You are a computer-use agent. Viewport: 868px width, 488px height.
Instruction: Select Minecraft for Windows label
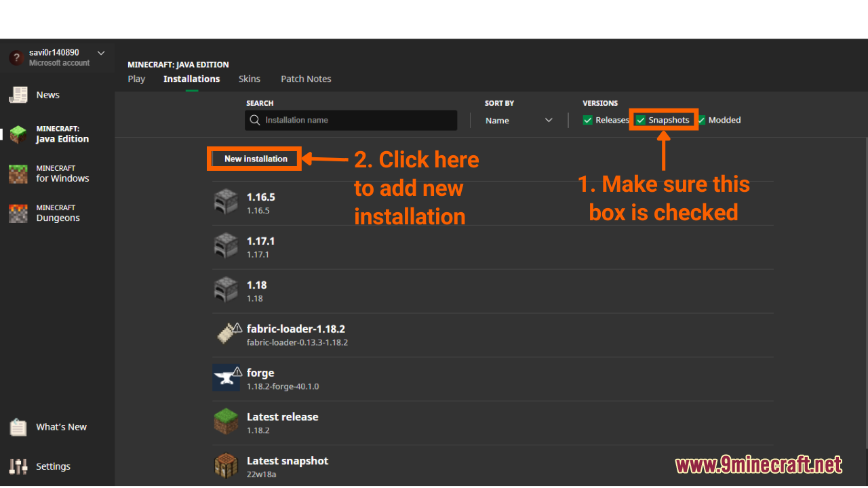(63, 174)
